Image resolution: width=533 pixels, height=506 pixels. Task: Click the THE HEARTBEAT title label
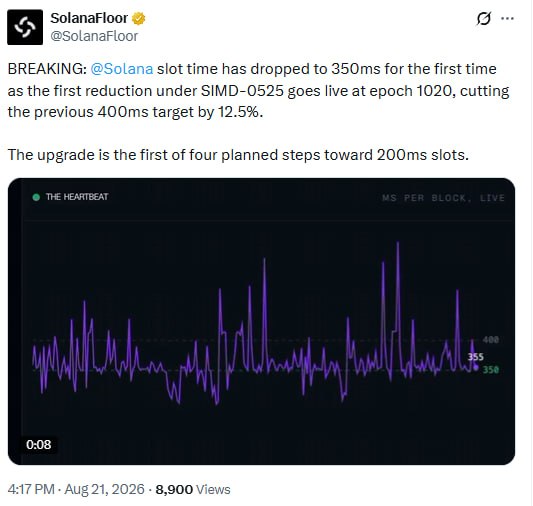pyautogui.click(x=77, y=197)
